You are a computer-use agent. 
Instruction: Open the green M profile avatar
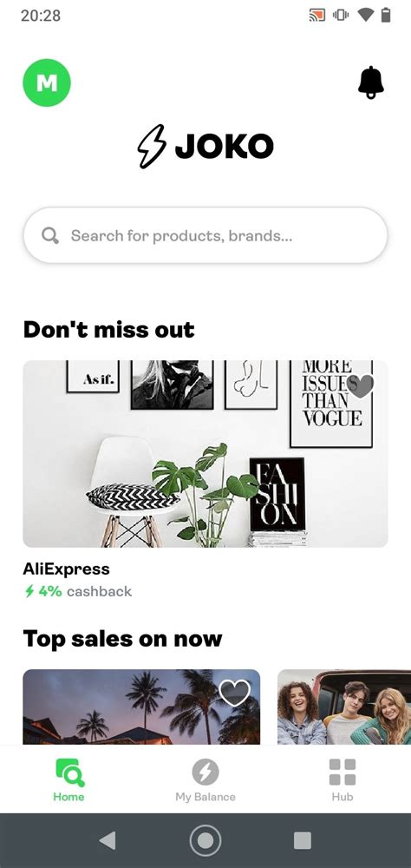pyautogui.click(x=47, y=83)
